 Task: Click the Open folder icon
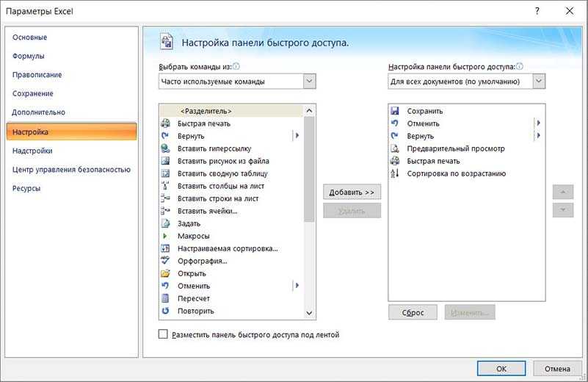[165, 273]
